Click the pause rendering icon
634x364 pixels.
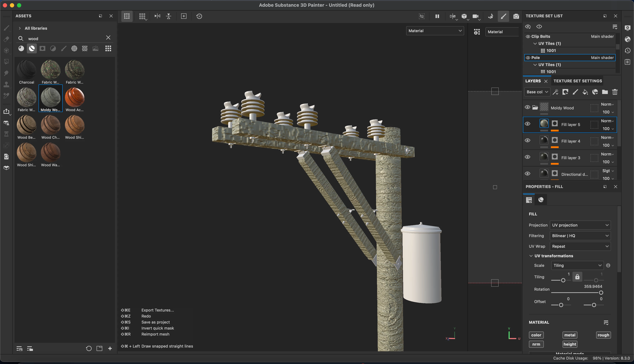click(437, 16)
